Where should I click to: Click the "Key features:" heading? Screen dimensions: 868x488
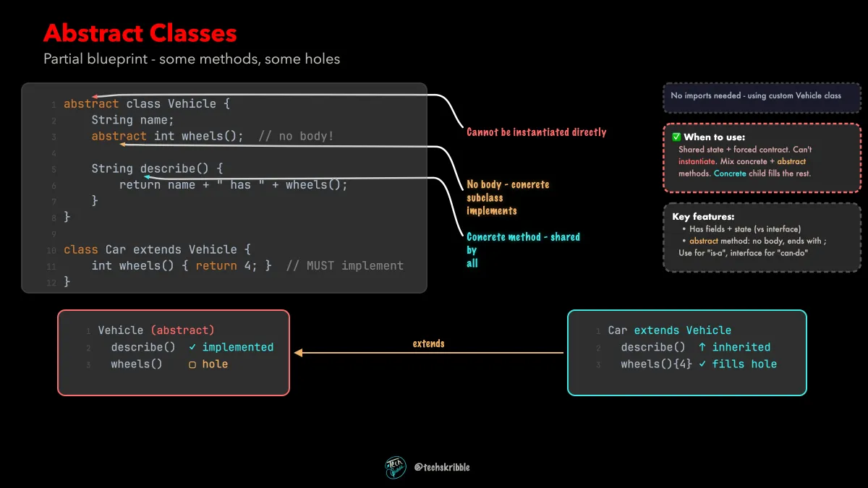click(x=704, y=216)
